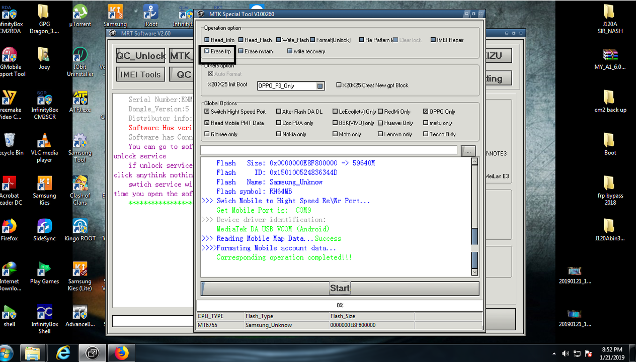Launch Samsung Tool shortcut
The image size is (644, 362).
80,148
